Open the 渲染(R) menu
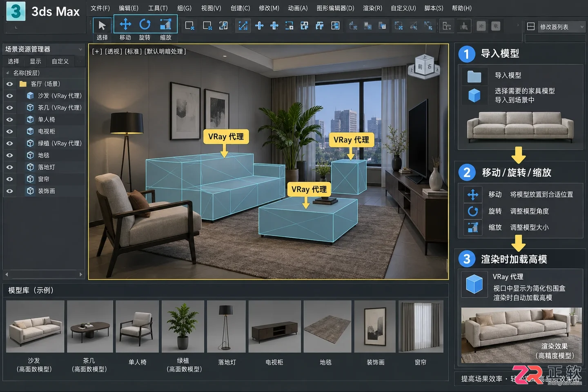The height and width of the screenshot is (392, 588). [372, 8]
